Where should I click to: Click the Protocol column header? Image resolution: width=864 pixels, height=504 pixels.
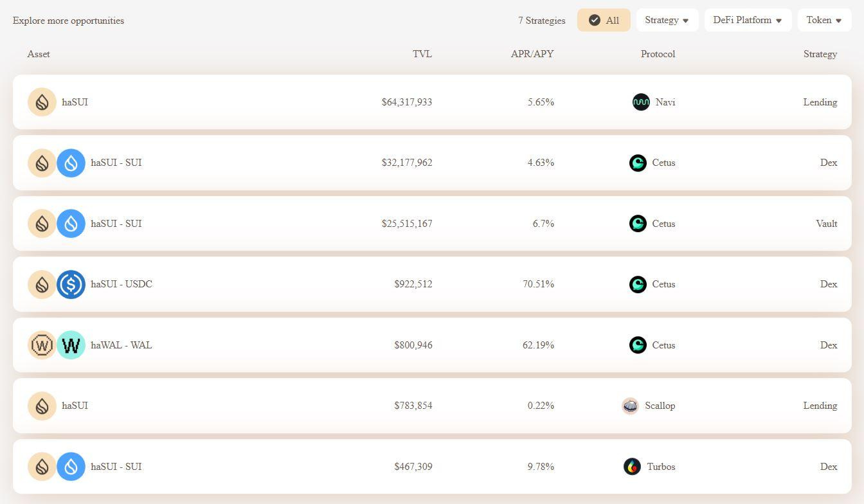658,54
